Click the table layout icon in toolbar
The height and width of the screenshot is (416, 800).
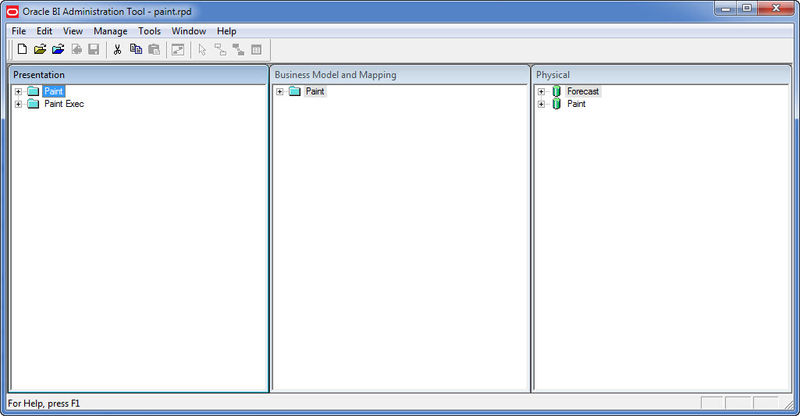click(256, 50)
